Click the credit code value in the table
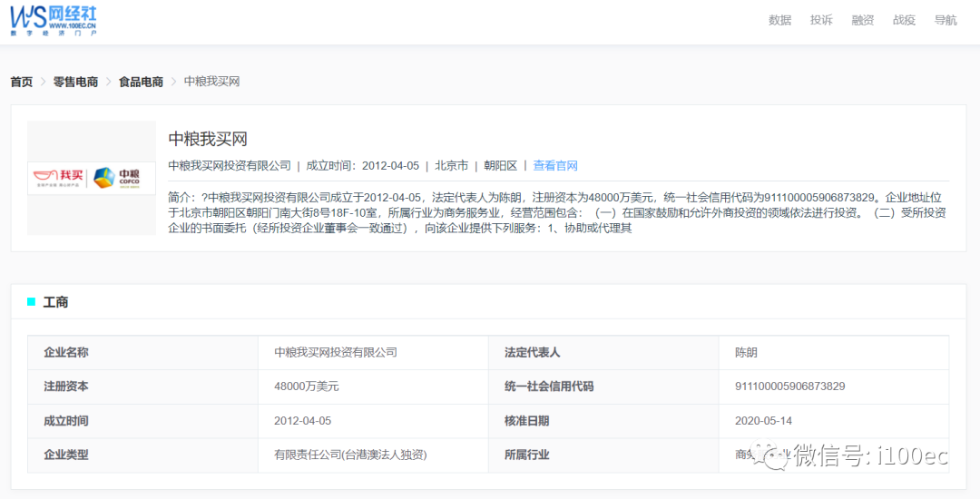 coord(789,386)
